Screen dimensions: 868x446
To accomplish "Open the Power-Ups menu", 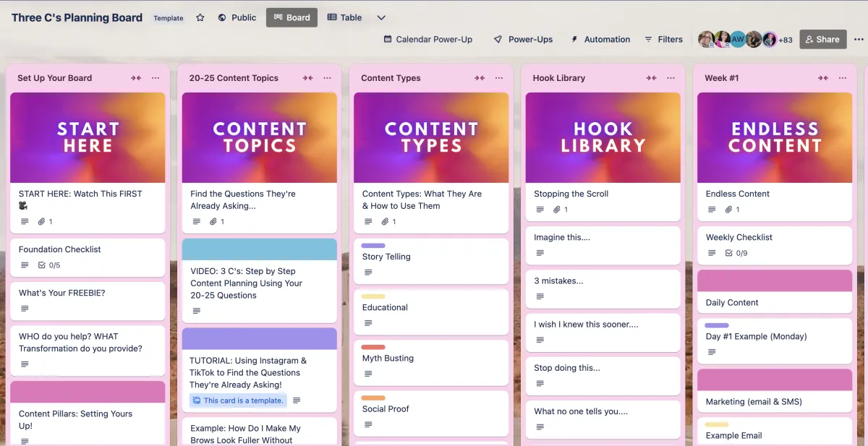I will (x=523, y=40).
